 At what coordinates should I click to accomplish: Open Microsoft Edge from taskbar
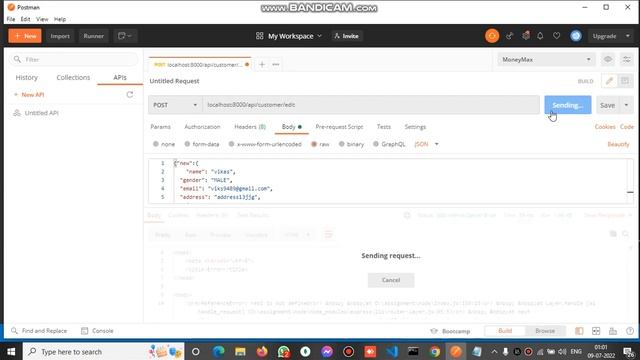[x=218, y=351]
